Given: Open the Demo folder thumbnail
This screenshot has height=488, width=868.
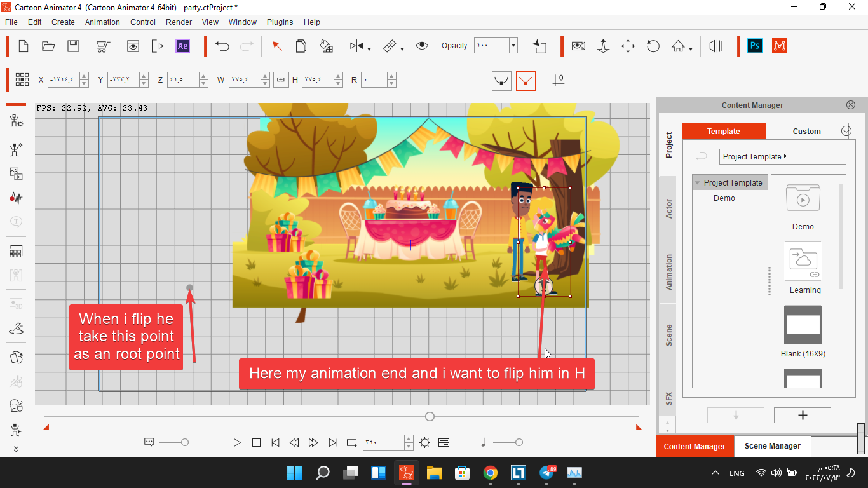Looking at the screenshot, I should pos(803,198).
